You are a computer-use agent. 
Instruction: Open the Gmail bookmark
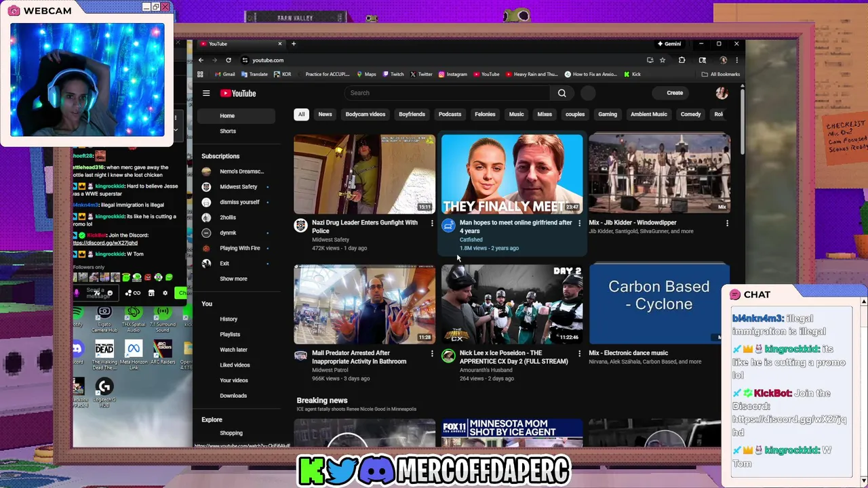(x=225, y=75)
